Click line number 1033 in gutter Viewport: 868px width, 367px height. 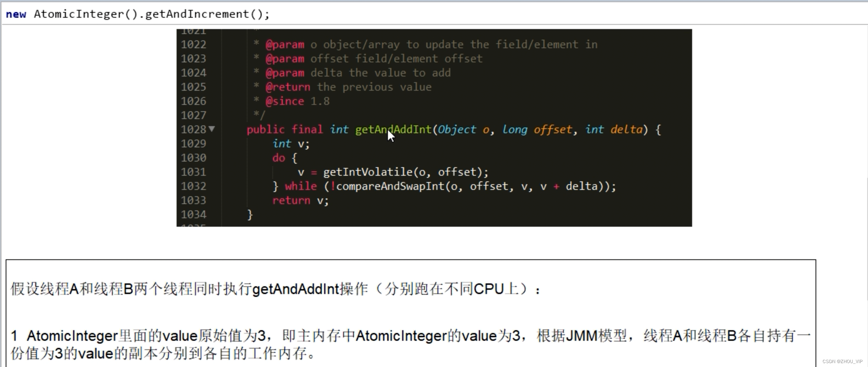tap(194, 200)
